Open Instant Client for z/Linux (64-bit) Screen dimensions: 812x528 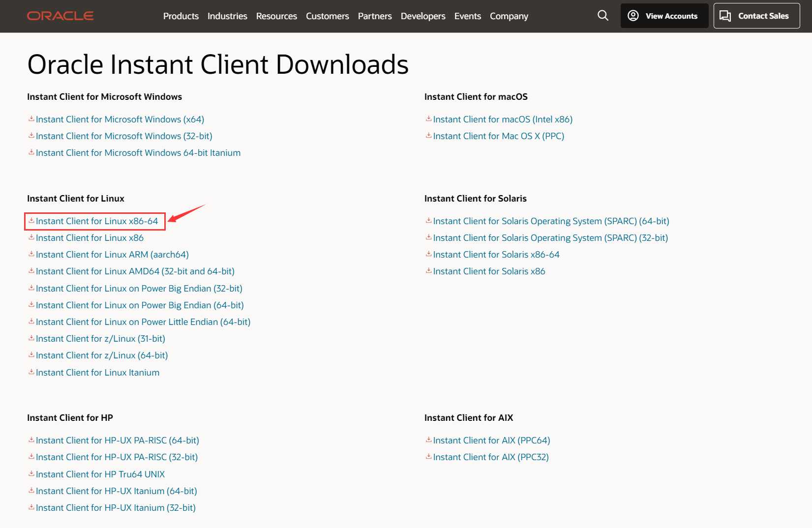click(x=102, y=355)
